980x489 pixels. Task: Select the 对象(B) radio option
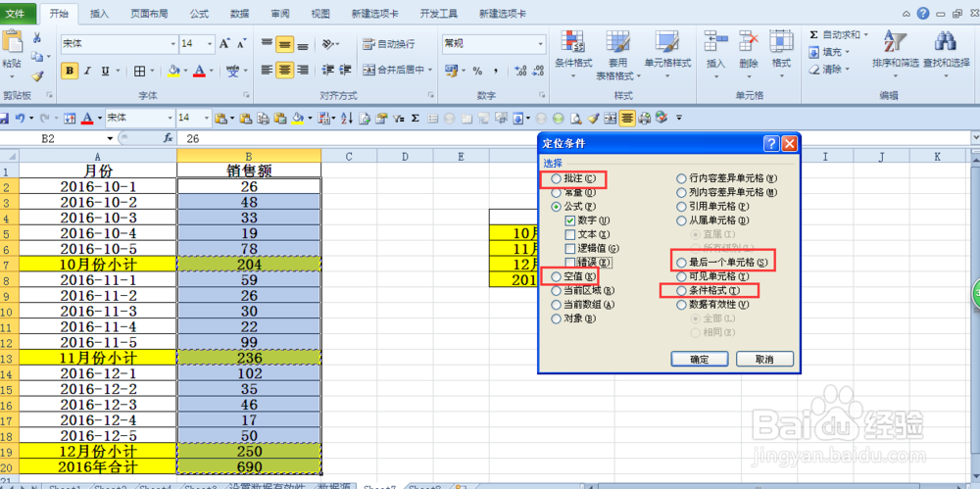[x=556, y=318]
